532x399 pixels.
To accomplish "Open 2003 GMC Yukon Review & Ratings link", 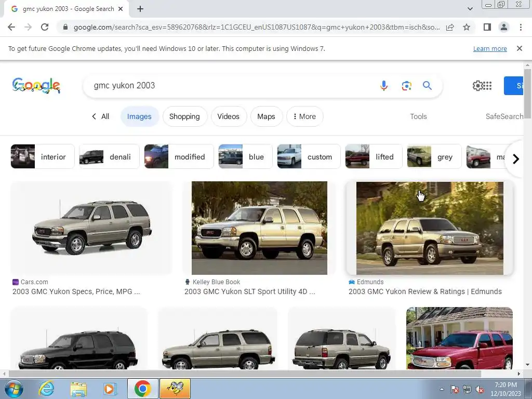I will [x=425, y=292].
